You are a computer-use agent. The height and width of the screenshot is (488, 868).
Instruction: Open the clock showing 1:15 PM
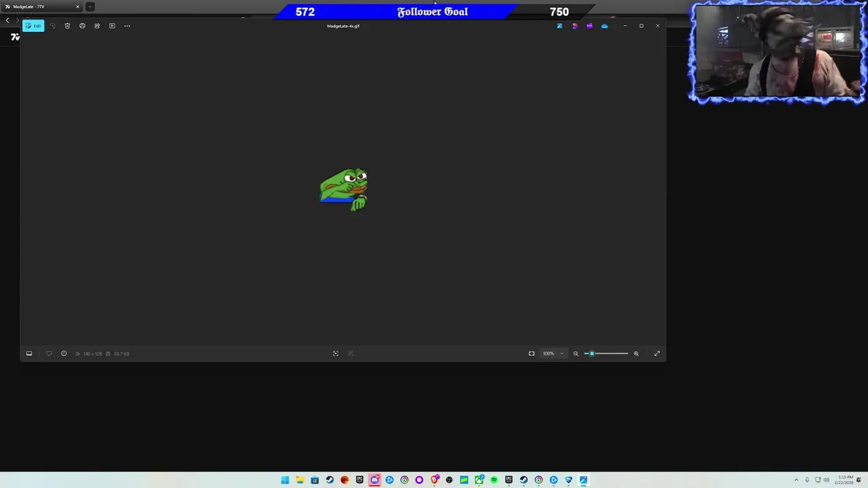[844, 480]
